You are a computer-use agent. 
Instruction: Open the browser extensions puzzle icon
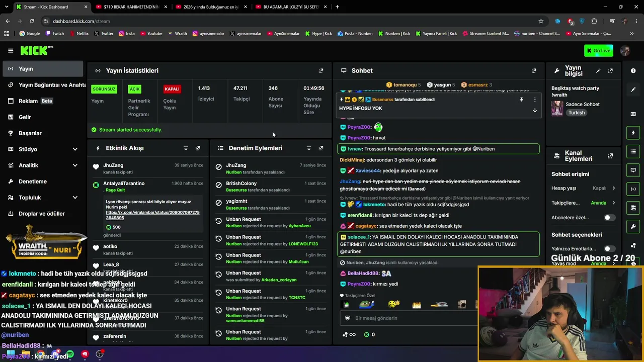click(x=594, y=21)
